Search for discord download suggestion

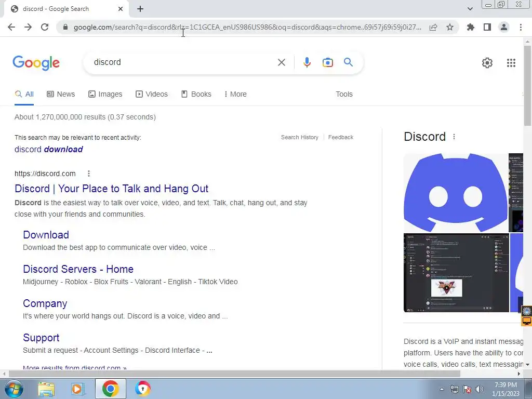(x=48, y=149)
